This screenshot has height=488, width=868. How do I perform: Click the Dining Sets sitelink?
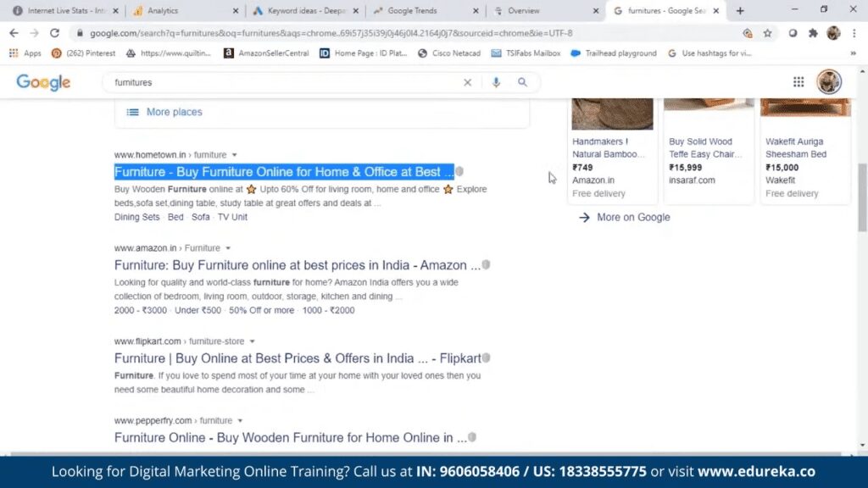(x=136, y=217)
